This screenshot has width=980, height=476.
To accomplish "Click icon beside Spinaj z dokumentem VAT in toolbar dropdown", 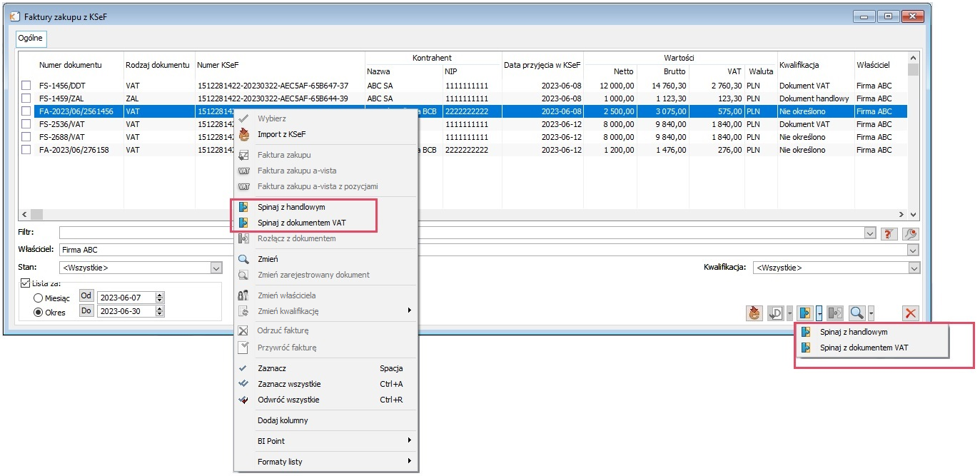I will click(806, 348).
